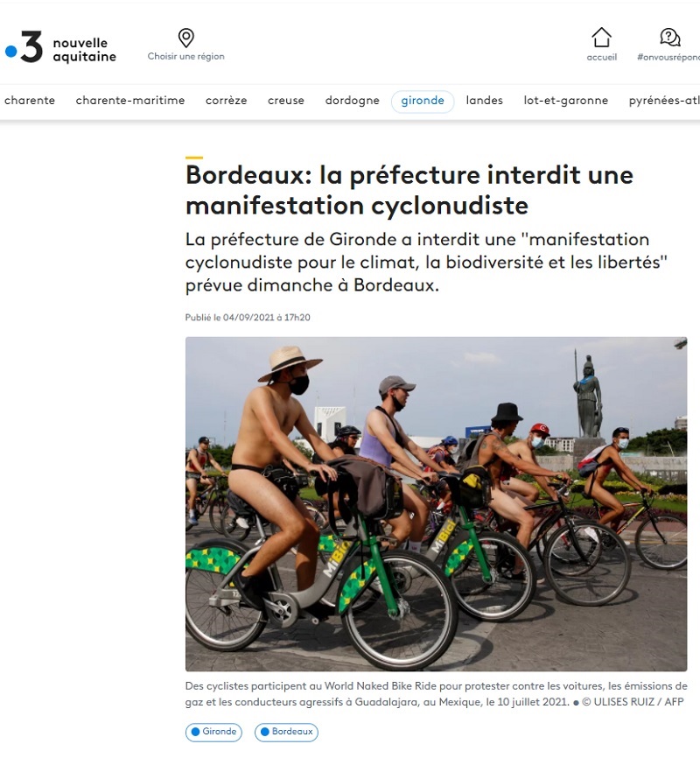This screenshot has width=700, height=758.
Task: Click the Choisir une région link
Action: click(x=186, y=56)
